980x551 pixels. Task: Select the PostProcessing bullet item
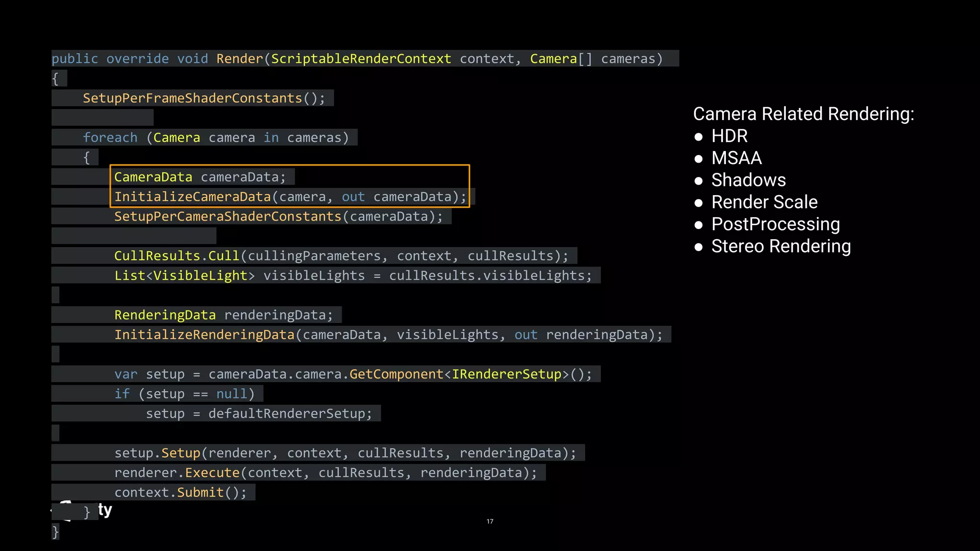coord(767,224)
